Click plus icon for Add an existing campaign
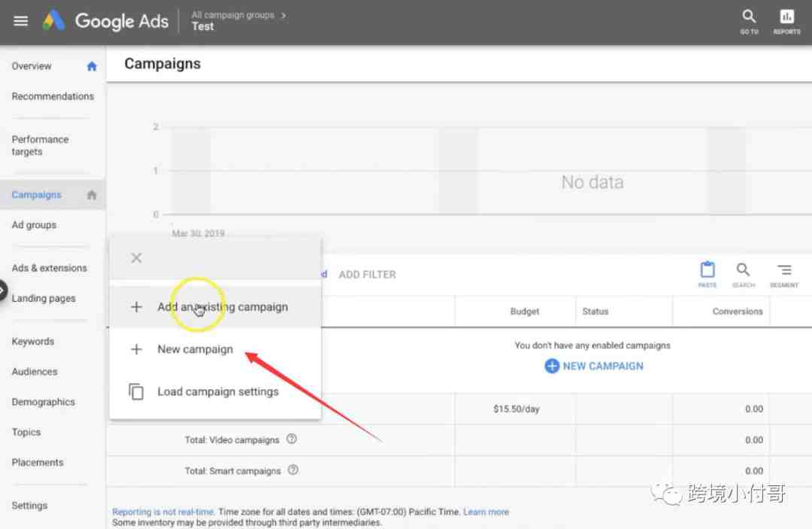 click(x=136, y=307)
